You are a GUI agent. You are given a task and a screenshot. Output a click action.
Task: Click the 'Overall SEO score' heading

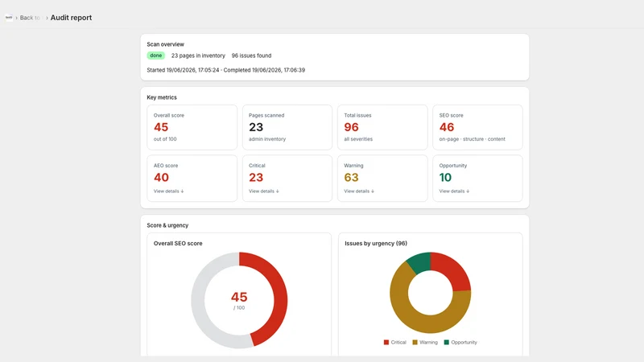click(178, 244)
